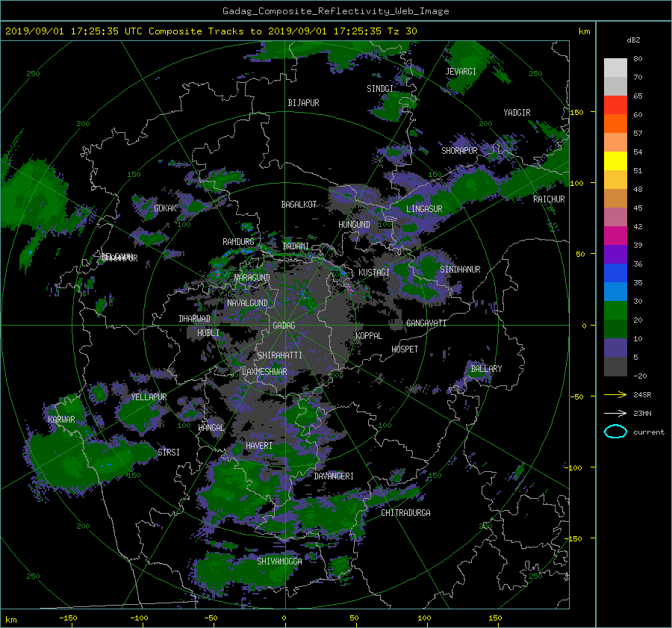Click the GOKAK city label
This screenshot has width=672, height=628.
pyautogui.click(x=166, y=208)
